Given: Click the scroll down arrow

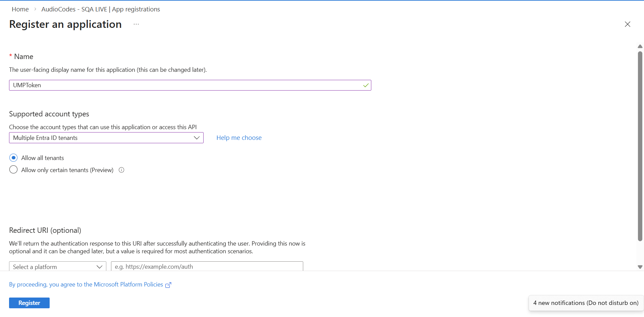Looking at the screenshot, I should [640, 267].
